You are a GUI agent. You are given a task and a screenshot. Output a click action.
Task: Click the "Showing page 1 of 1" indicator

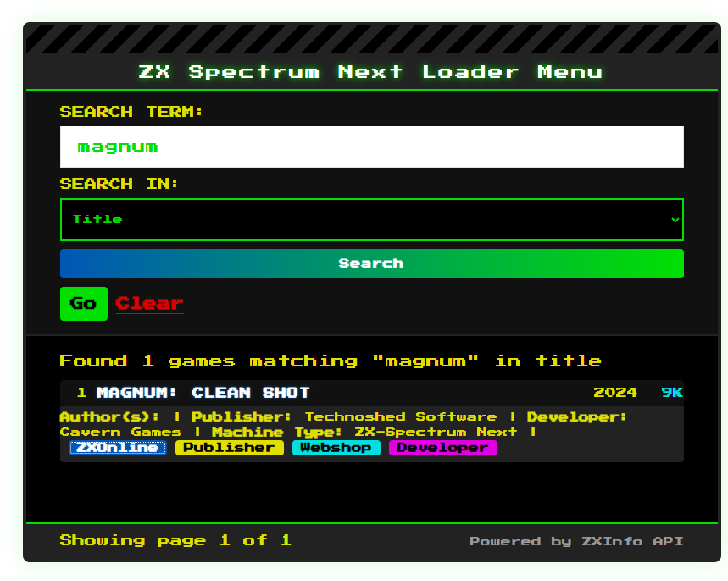tap(175, 540)
